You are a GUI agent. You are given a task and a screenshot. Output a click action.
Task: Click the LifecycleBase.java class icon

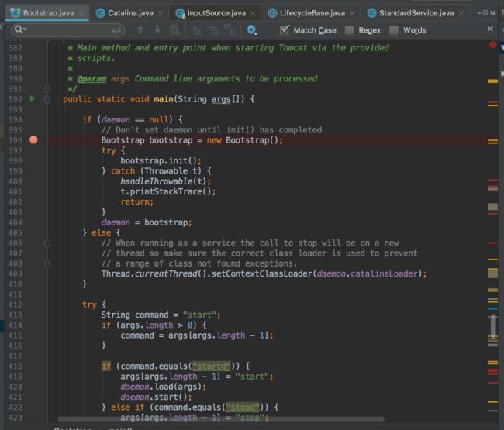[x=272, y=13]
